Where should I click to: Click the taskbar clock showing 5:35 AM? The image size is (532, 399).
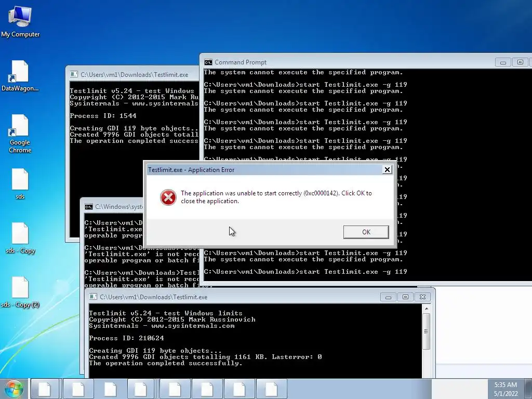[506, 389]
